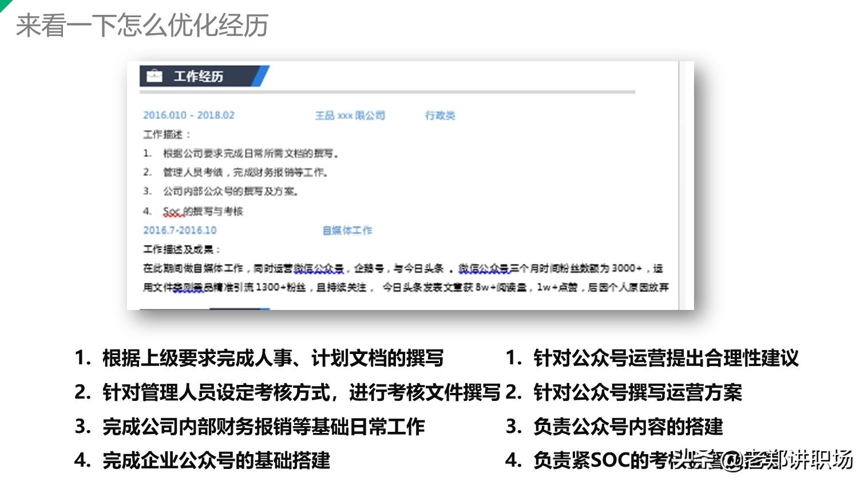Expand the 2016.010 - 2018.02 work entry
868x485 pixels.
click(x=189, y=115)
